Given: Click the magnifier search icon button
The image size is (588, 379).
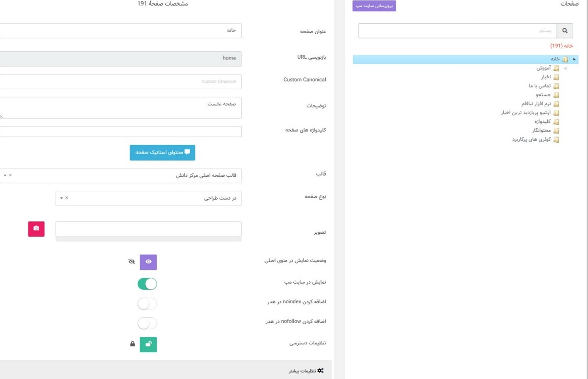Looking at the screenshot, I should tap(565, 31).
